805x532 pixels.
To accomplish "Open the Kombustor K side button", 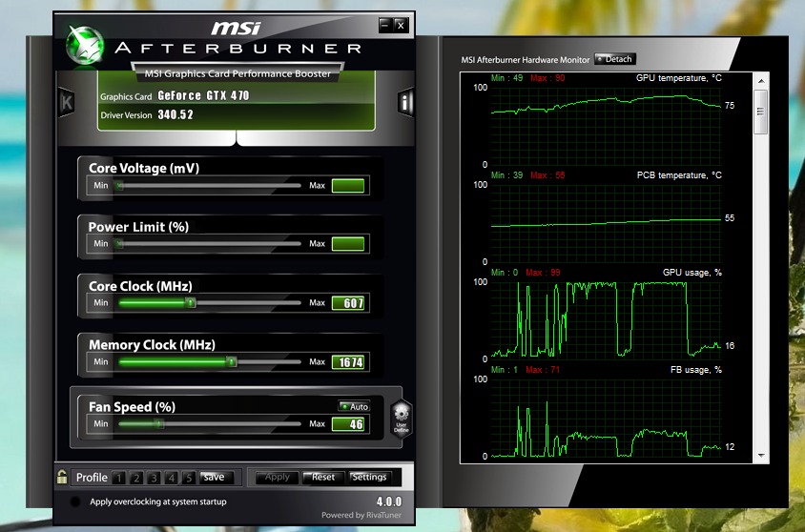I will coord(67,103).
